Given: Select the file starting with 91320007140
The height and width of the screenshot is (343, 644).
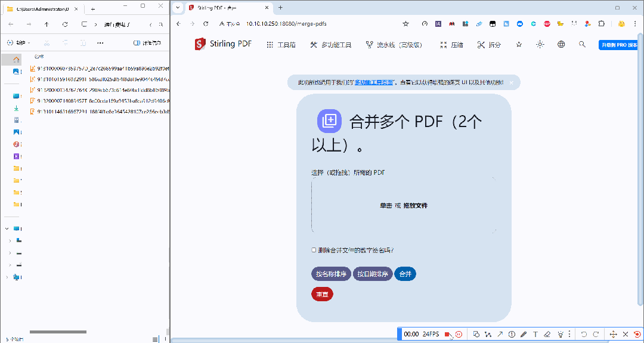Looking at the screenshot, I should click(100, 101).
